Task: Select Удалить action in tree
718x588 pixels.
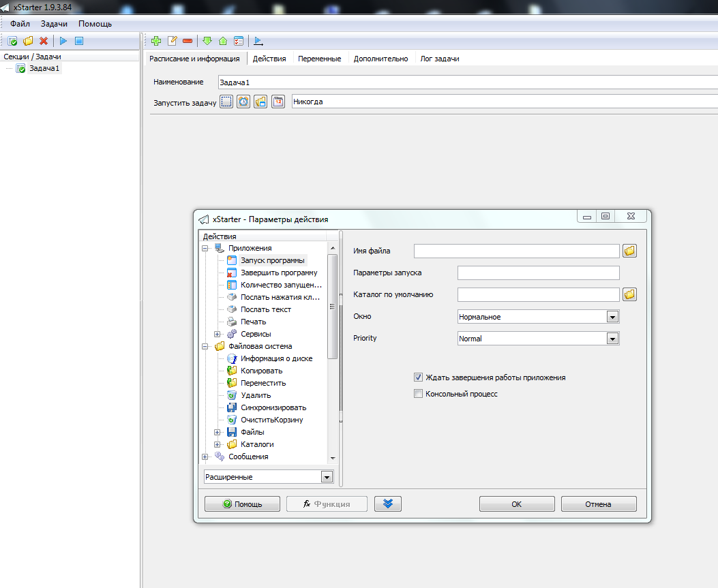Action: pos(256,395)
